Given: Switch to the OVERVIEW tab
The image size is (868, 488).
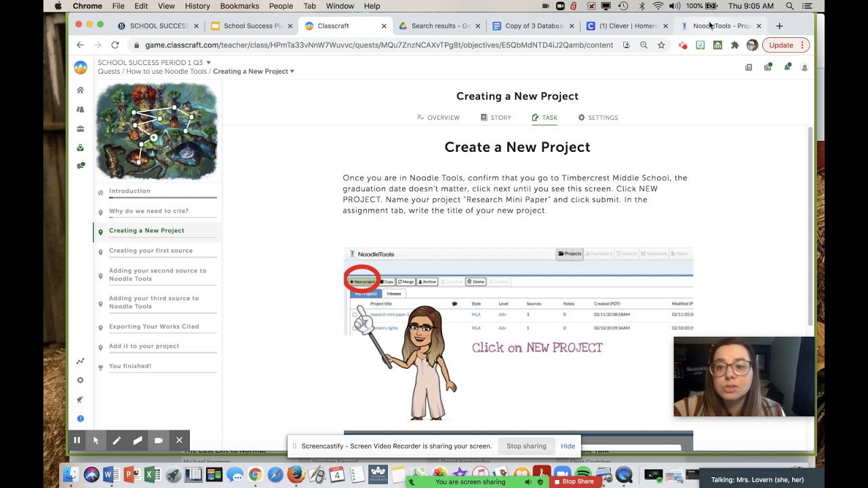Looking at the screenshot, I should (x=438, y=117).
